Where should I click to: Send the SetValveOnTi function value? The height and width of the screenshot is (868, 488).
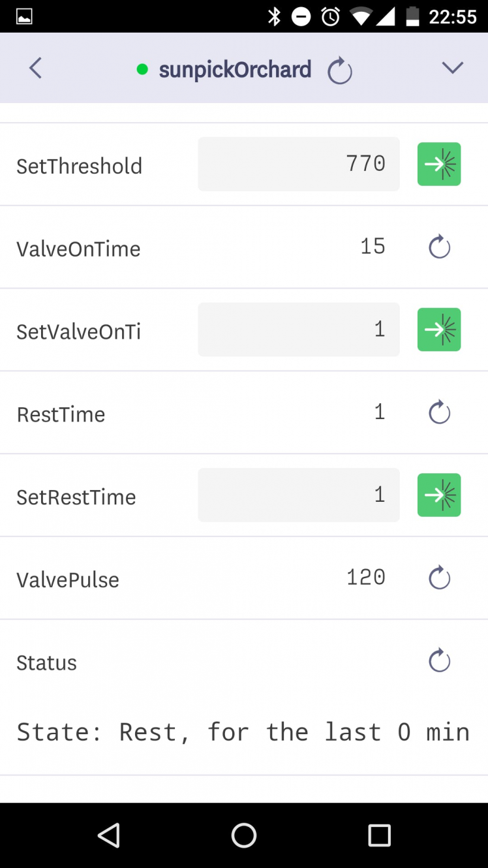click(439, 330)
